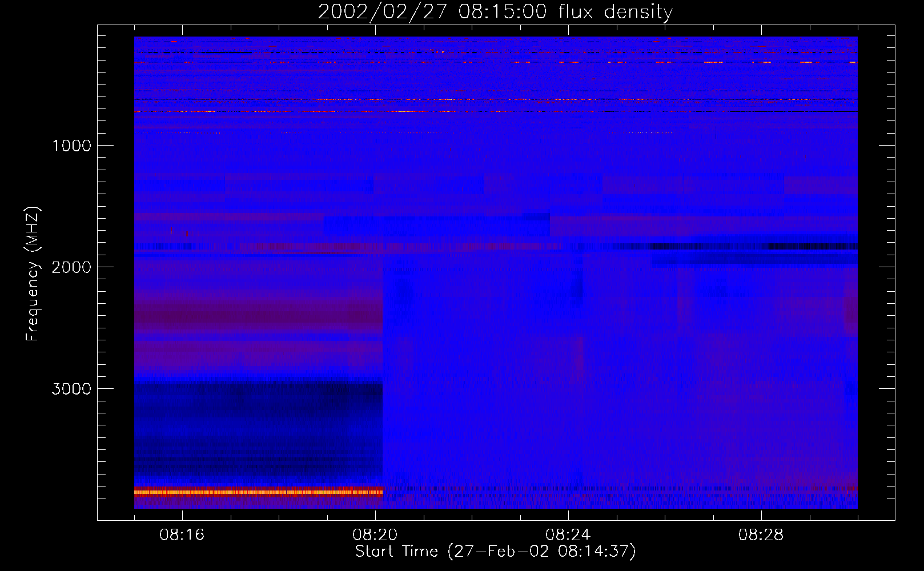Click the bright yellow-orange band at spectrogram bottom

[x=258, y=492]
